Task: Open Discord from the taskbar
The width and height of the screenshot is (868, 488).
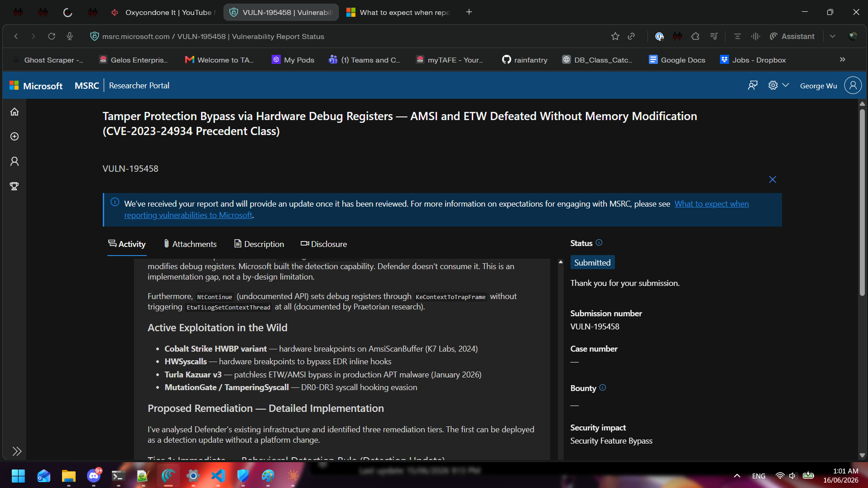Action: (x=94, y=476)
